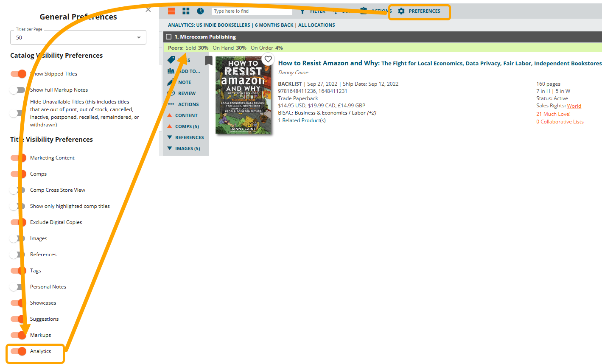Viewport: 602px width, 364px height.
Task: Click the World sales rights link
Action: [574, 106]
